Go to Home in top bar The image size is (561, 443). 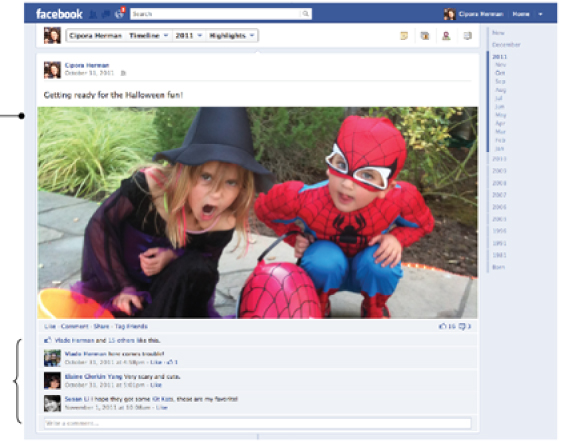click(521, 14)
